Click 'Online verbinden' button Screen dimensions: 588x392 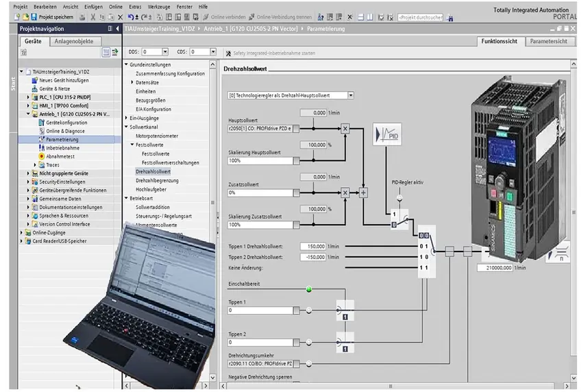tap(224, 16)
